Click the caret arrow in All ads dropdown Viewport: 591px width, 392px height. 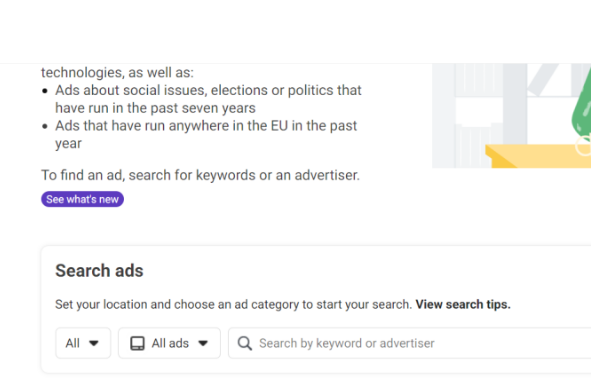(x=203, y=343)
